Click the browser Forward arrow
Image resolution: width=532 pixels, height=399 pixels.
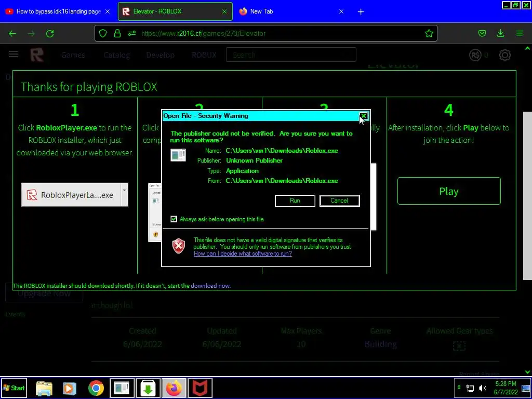click(31, 33)
